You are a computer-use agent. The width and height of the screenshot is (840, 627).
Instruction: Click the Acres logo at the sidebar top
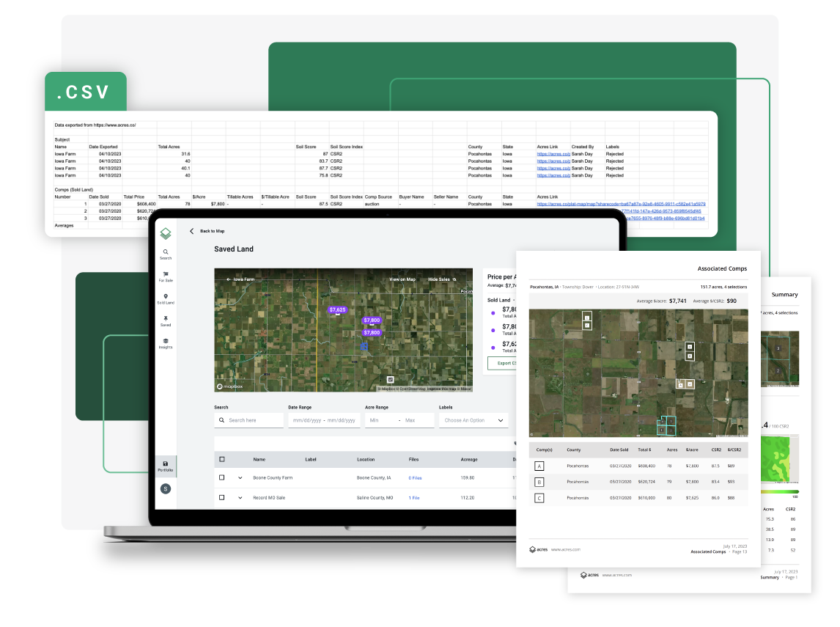click(166, 232)
